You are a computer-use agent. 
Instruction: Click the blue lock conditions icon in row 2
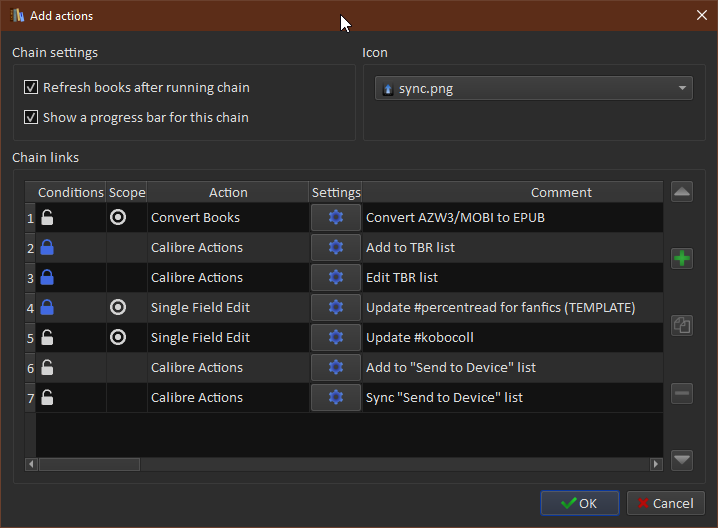[47, 247]
